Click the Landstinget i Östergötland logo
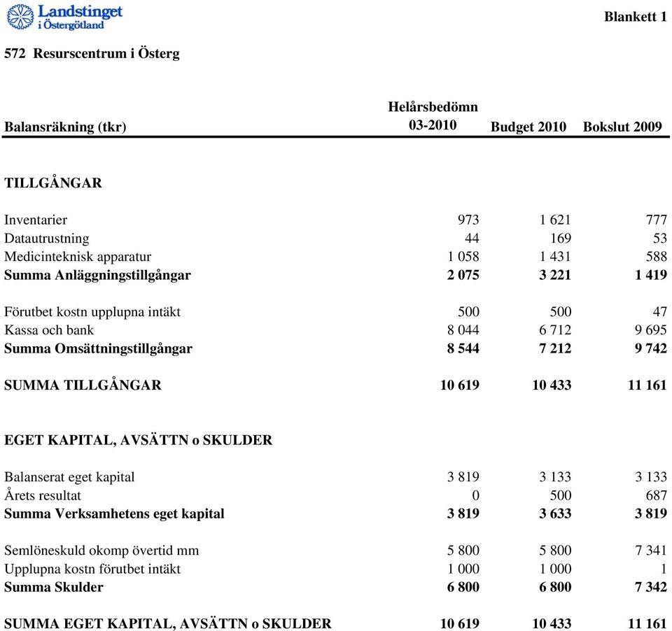Image resolution: width=672 pixels, height=631 pixels. (x=64, y=17)
